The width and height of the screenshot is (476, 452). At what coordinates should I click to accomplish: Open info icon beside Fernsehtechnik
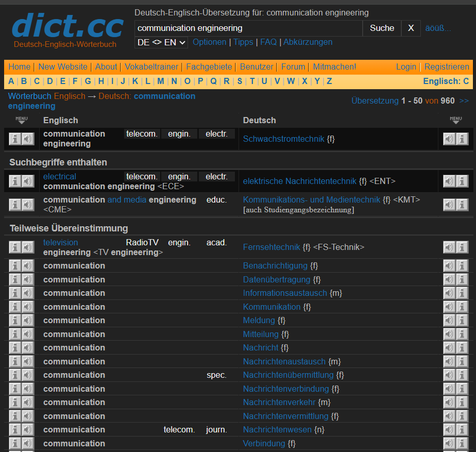pos(462,247)
